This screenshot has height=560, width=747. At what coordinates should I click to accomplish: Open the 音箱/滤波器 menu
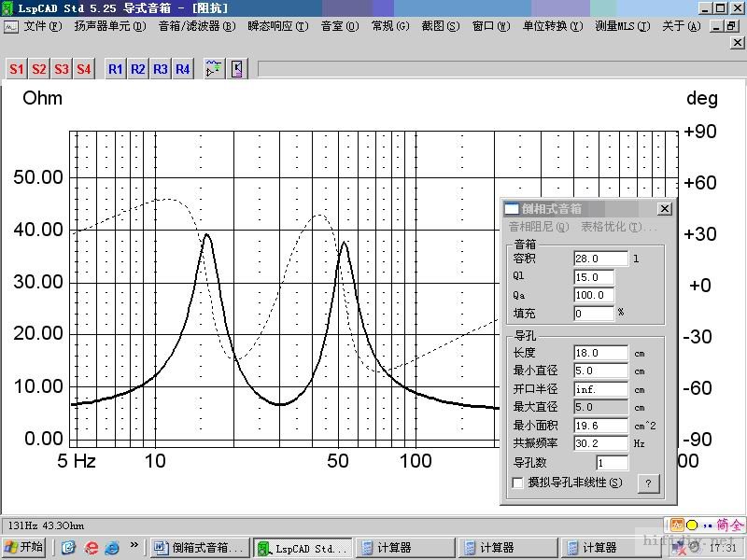196,26
